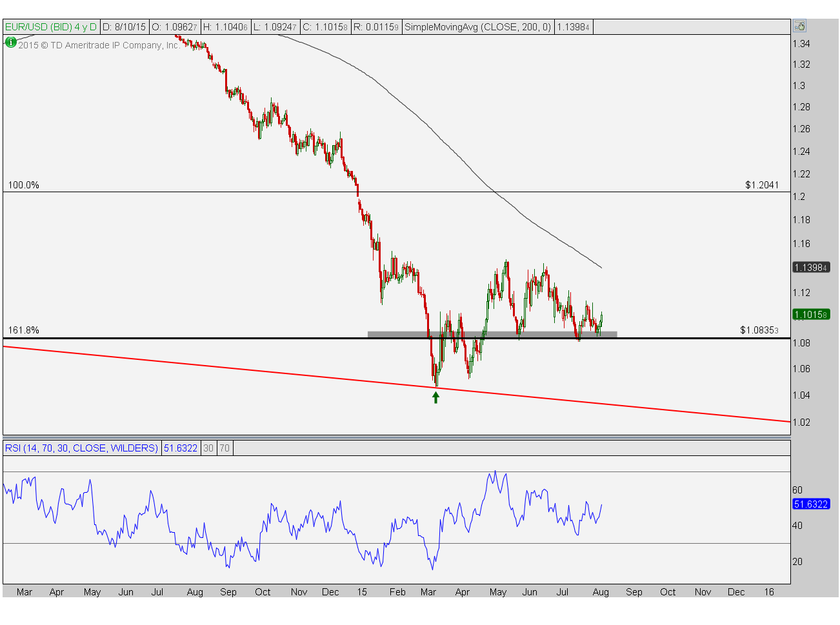The height and width of the screenshot is (625, 840).
Task: Click the 1.2 price axis label
Action: click(x=799, y=197)
